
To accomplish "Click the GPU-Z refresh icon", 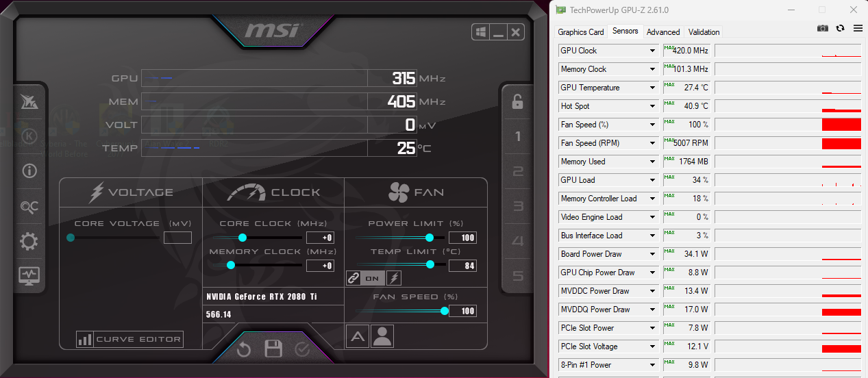I will (841, 28).
